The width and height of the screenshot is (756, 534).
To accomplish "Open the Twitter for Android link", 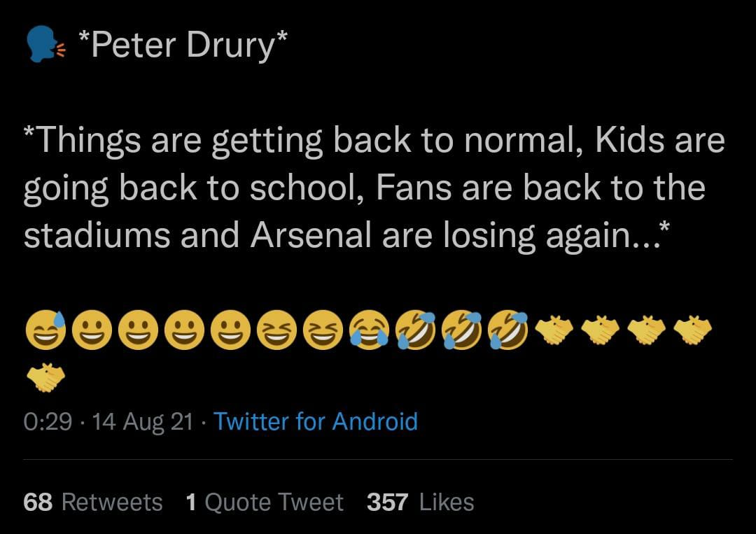I will tap(316, 422).
